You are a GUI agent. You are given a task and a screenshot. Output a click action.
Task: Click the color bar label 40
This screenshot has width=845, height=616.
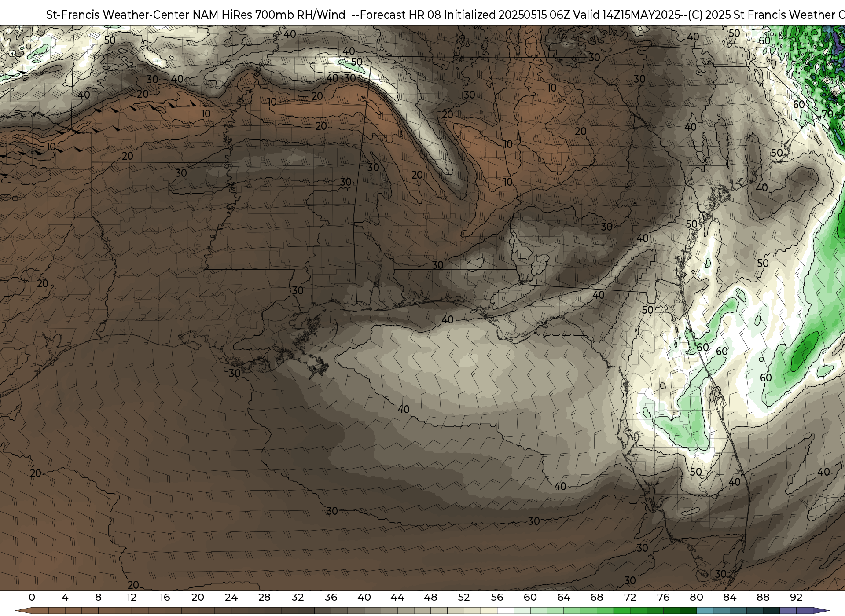point(364,598)
